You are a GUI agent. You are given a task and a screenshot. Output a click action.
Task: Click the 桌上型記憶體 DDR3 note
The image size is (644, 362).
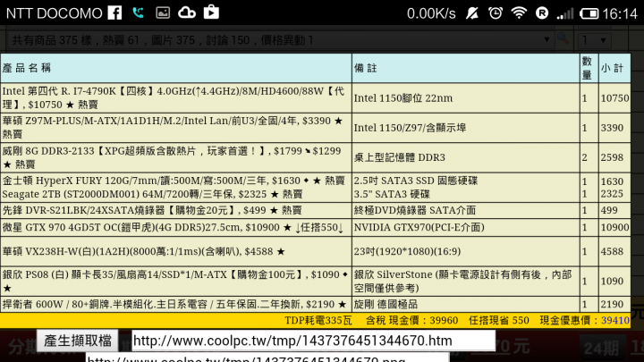pyautogui.click(x=400, y=157)
